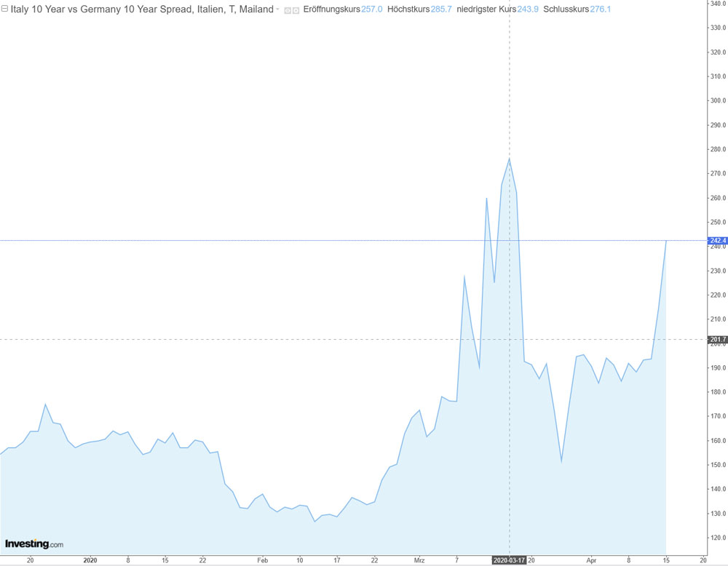Screen dimensions: 728x566
Task: Click the Eröffnungskurs value 257.0
Action: pos(371,9)
